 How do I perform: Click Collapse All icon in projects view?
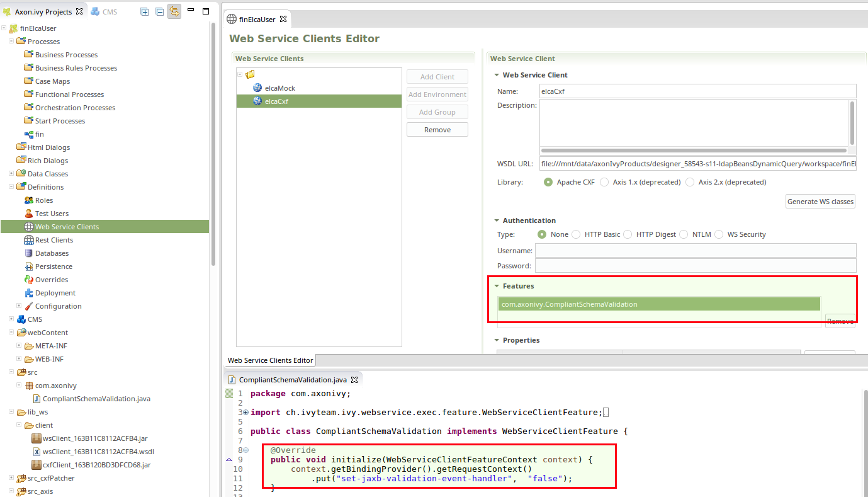(160, 11)
